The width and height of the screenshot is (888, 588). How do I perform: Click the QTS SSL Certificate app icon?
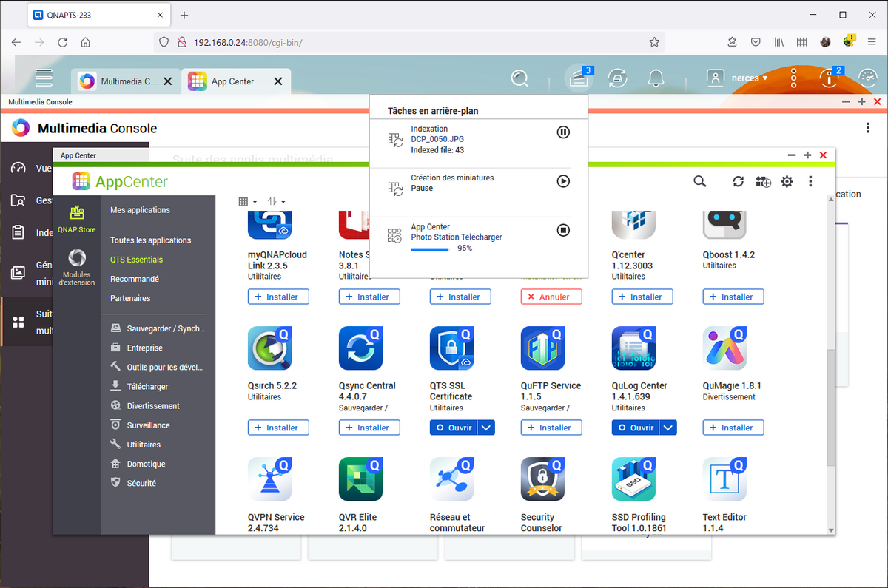coord(451,348)
